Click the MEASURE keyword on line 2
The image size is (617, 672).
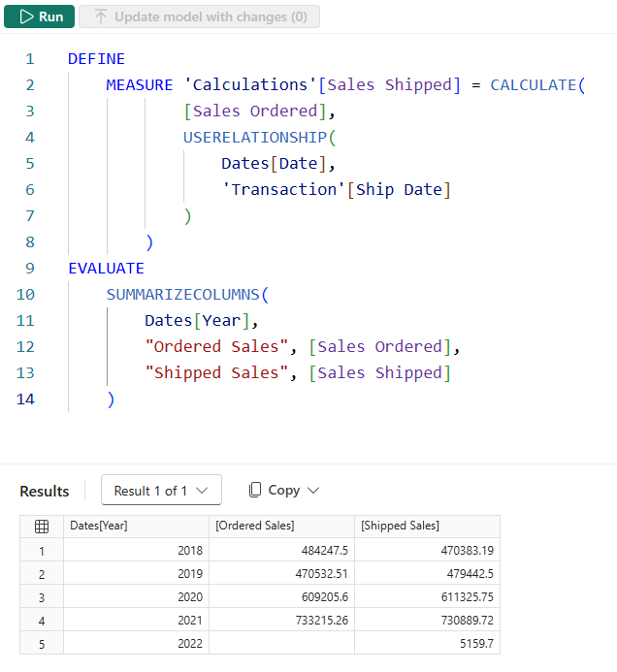pyautogui.click(x=140, y=85)
